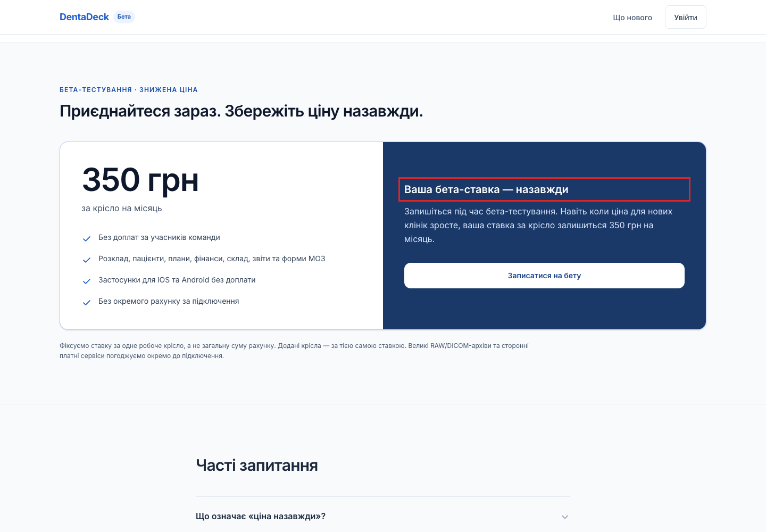Click checkmark icon beside Розклад, пацієнти, плани
Image resolution: width=766 pixels, height=532 pixels.
[x=87, y=260]
